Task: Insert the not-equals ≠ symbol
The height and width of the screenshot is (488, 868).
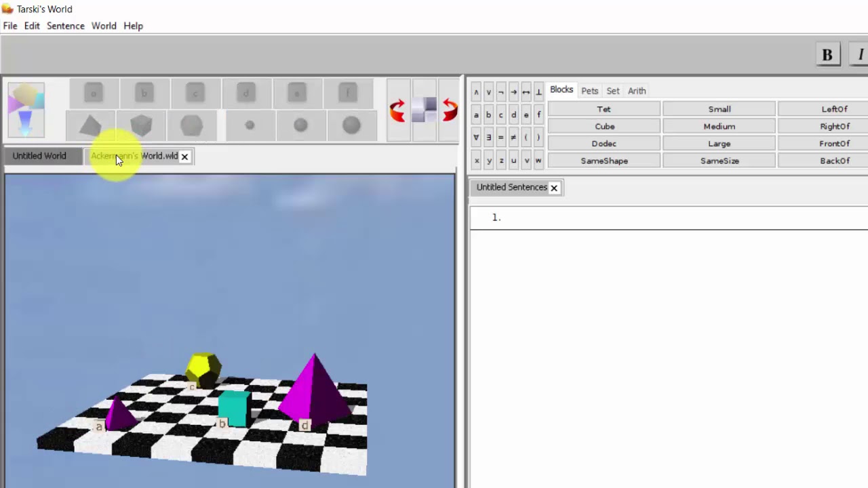Action: tap(513, 138)
